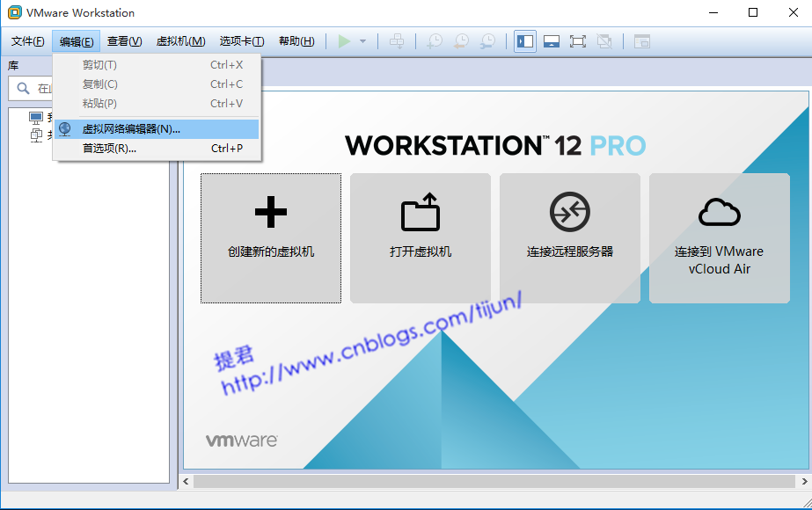
Task: Open the 选项卡(T) menu
Action: (x=242, y=41)
